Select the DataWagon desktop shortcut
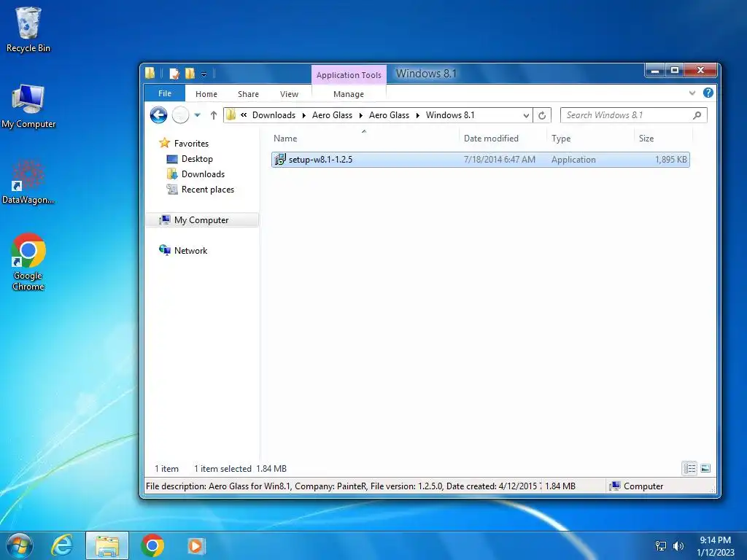The height and width of the screenshot is (560, 747). (28, 182)
